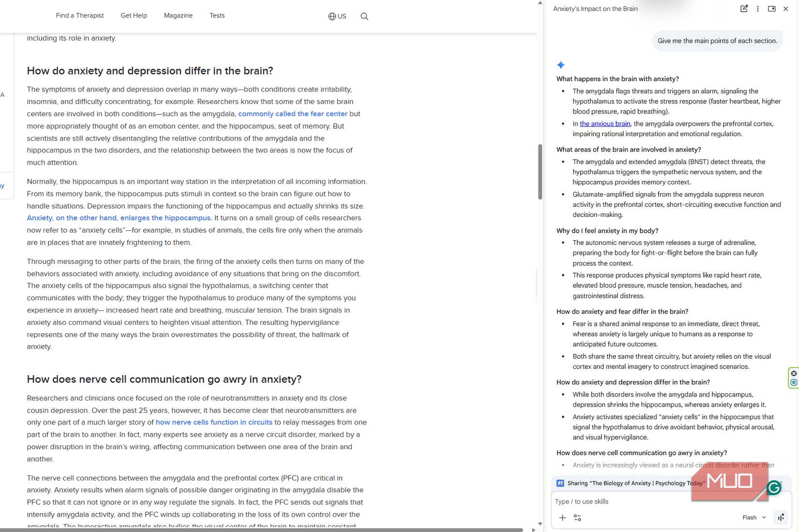
Task: Click heading 'How do anxiety and depression differ' on page
Action: point(150,71)
